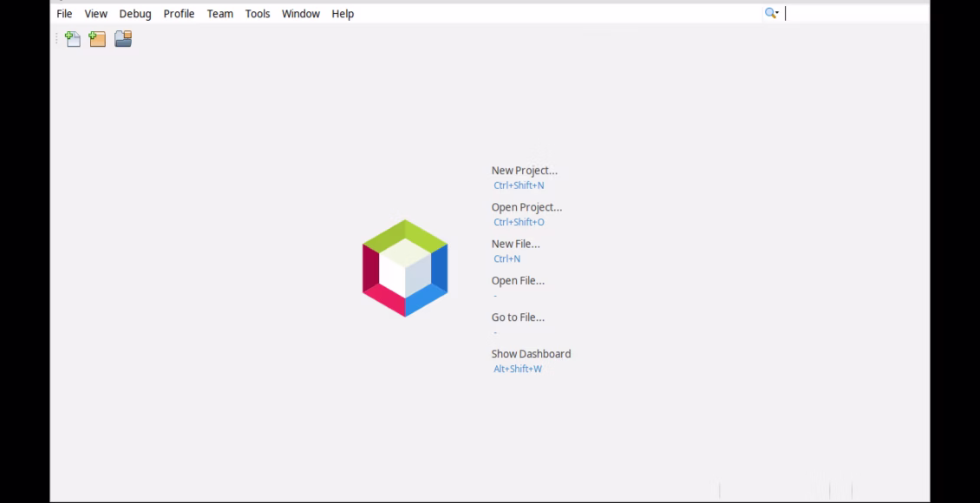Click the New File link

point(516,244)
